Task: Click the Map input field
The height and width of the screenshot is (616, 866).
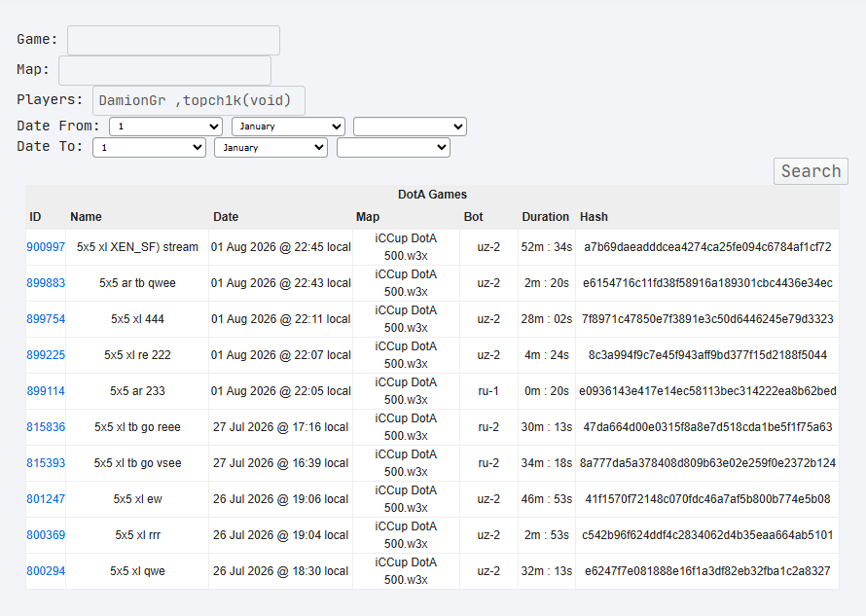Action: coord(164,70)
